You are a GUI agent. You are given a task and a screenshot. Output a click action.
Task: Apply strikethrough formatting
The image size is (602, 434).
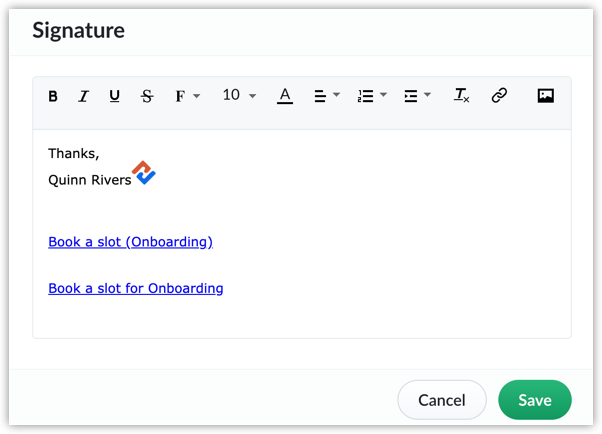(147, 96)
